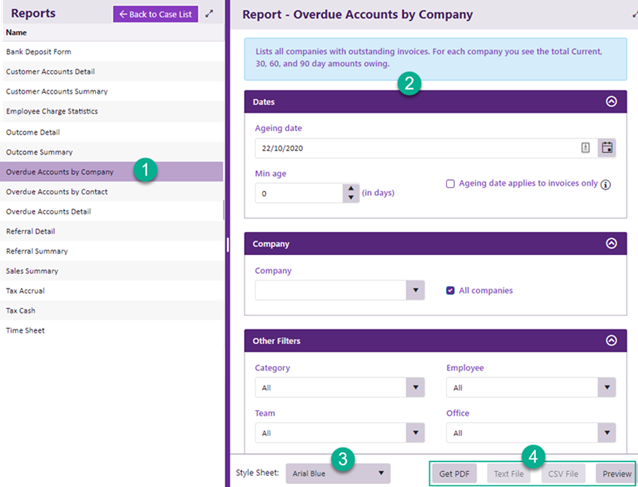Click the expand icon in Reports panel header
This screenshot has width=638, height=487.
click(x=209, y=14)
